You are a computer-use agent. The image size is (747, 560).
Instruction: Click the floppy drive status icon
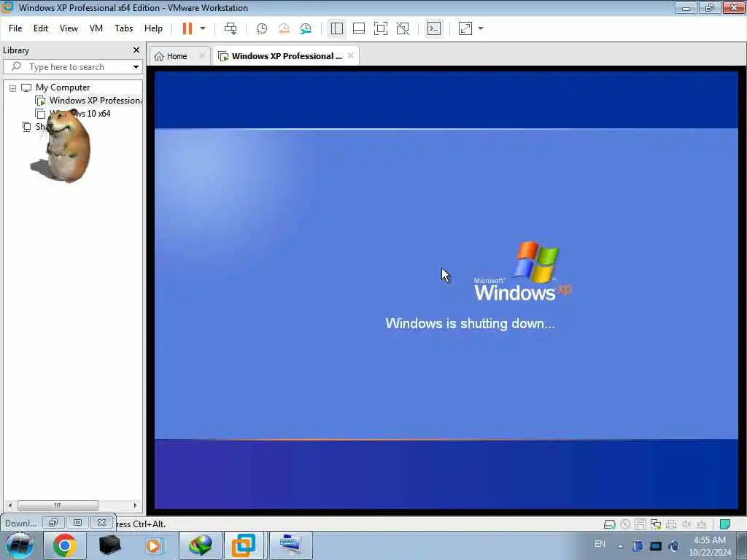pyautogui.click(x=640, y=525)
